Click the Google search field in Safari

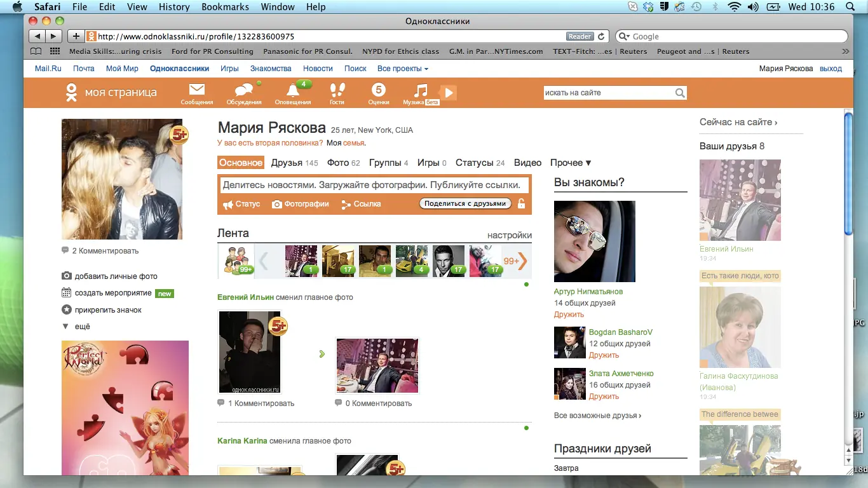(x=731, y=37)
